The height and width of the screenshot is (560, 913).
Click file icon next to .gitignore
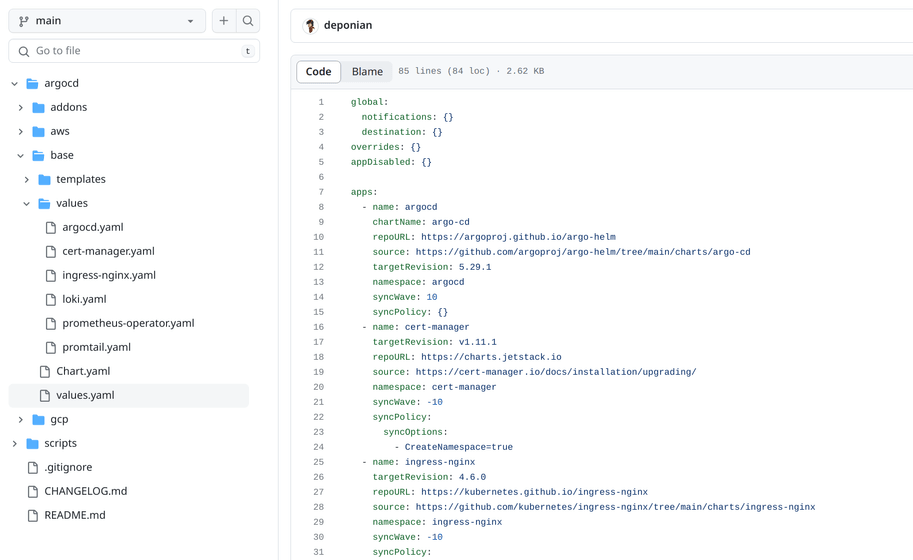pos(33,467)
